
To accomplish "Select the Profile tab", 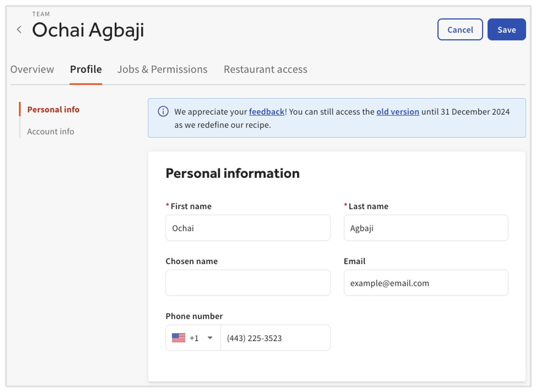I will [x=86, y=69].
